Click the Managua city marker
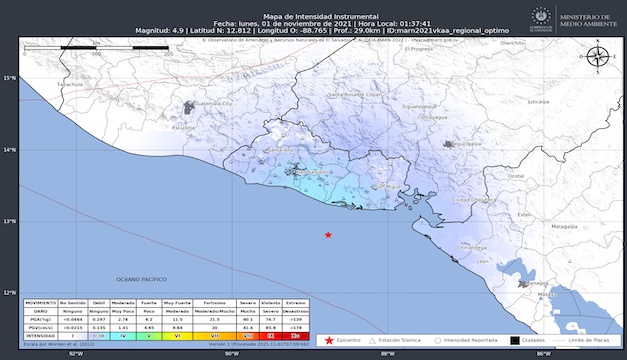627x360 pixels. 522,284
